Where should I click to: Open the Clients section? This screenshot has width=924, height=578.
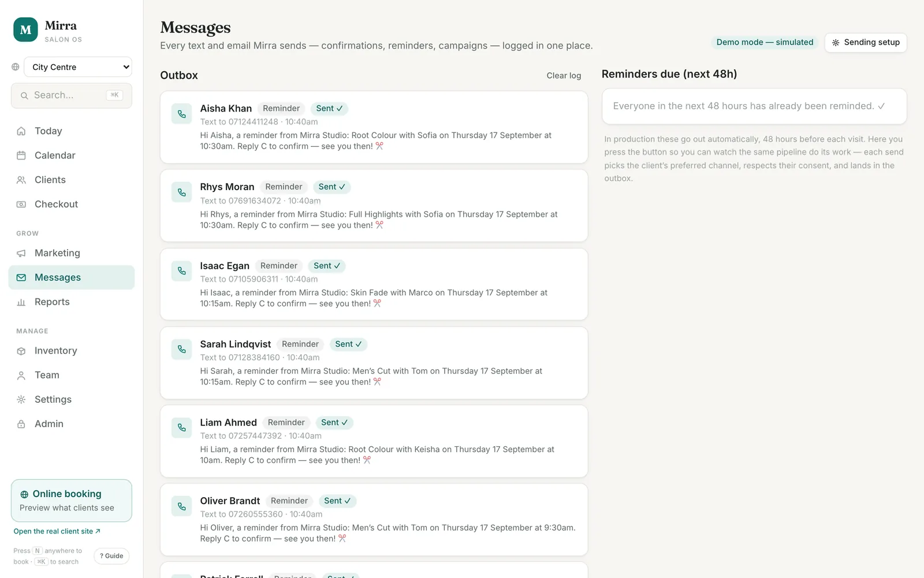pyautogui.click(x=72, y=180)
